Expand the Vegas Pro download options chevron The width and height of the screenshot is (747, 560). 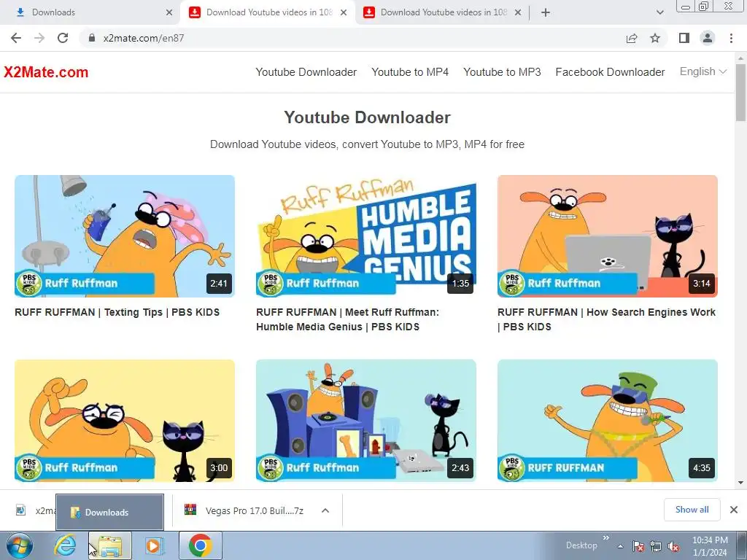pyautogui.click(x=325, y=510)
